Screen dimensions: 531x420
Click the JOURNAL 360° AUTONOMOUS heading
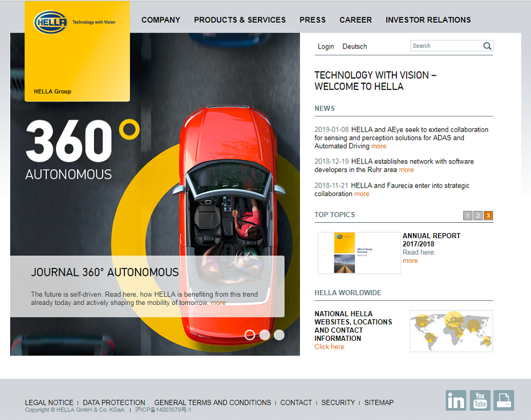coord(105,272)
